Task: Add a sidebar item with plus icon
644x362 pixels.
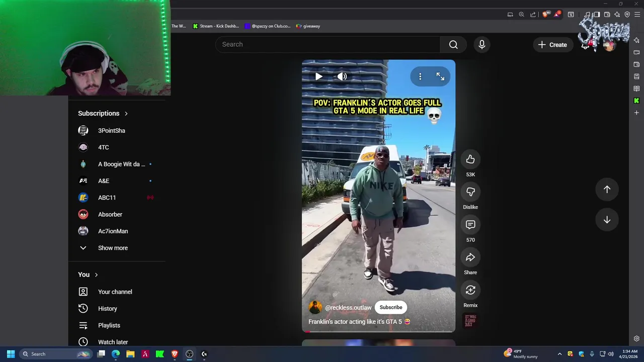Action: click(636, 113)
